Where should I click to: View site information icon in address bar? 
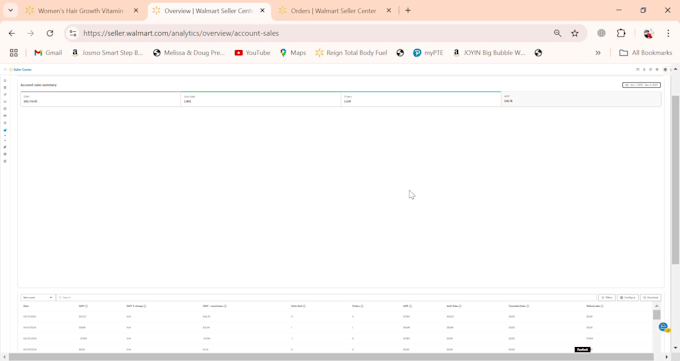(73, 33)
